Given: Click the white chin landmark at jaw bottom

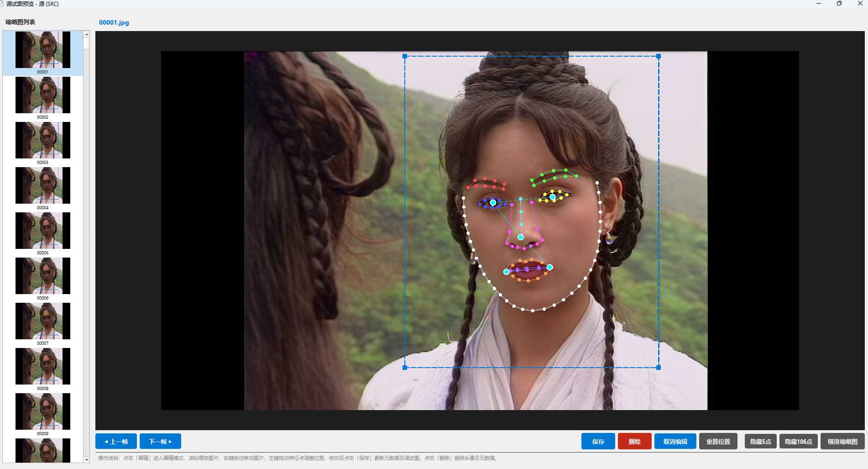Looking at the screenshot, I should pos(533,311).
